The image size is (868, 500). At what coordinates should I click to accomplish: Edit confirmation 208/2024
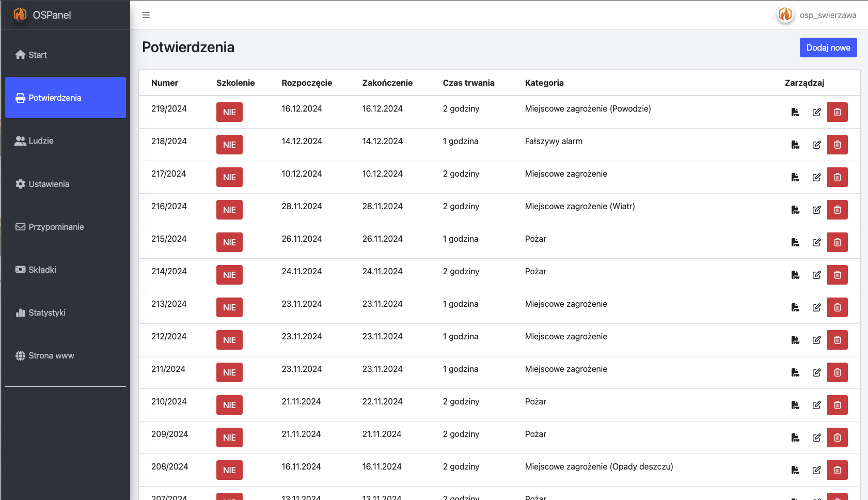tap(816, 470)
